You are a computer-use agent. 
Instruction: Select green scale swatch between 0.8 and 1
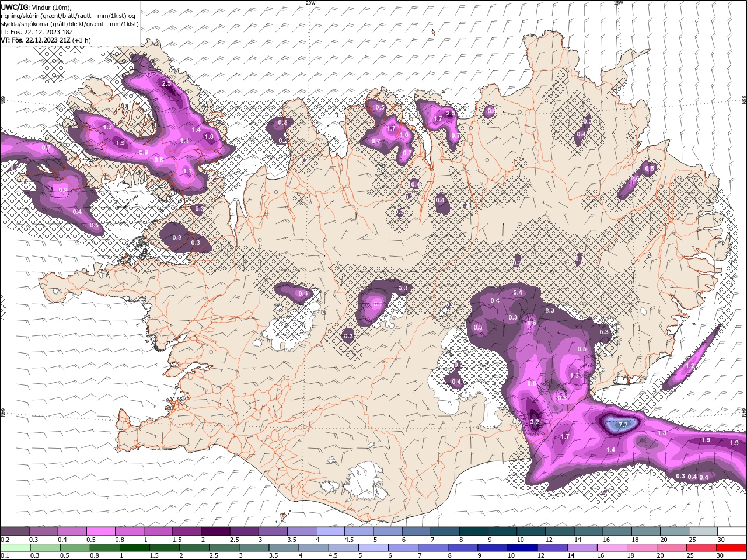point(104,548)
